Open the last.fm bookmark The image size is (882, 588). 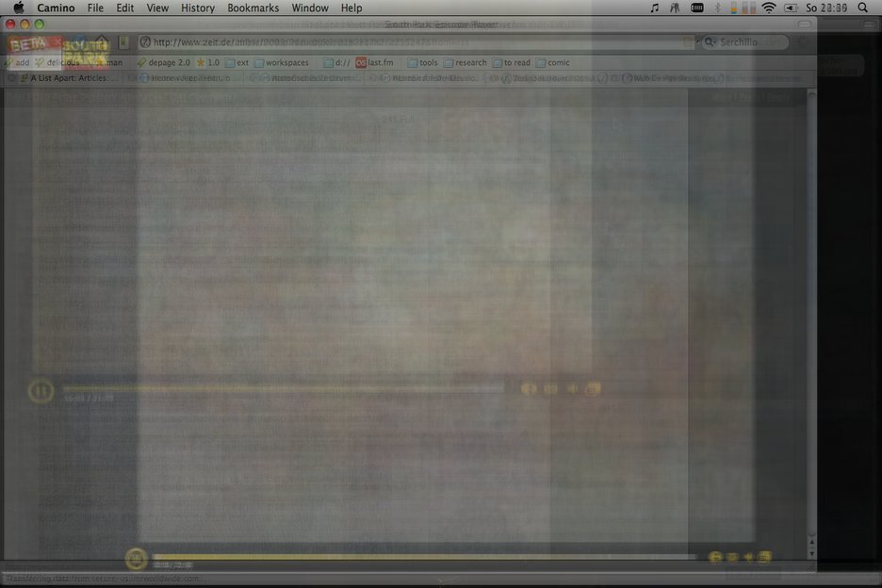pos(375,62)
